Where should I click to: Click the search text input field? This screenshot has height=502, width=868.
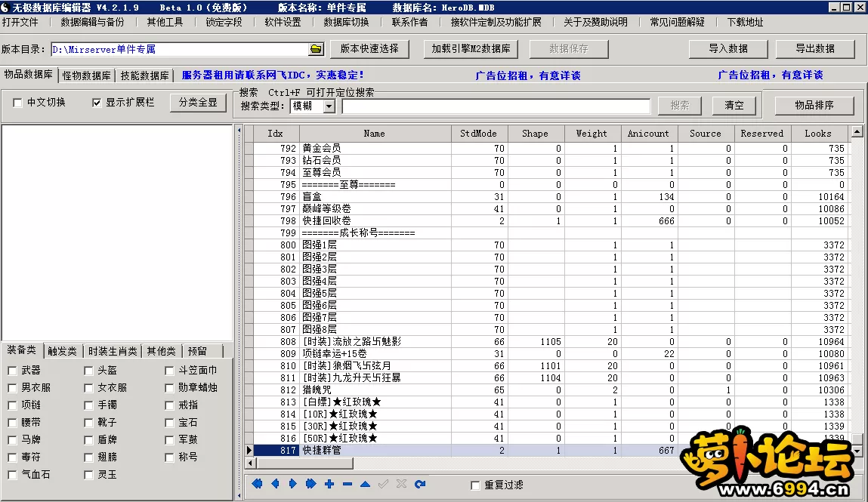pyautogui.click(x=496, y=106)
